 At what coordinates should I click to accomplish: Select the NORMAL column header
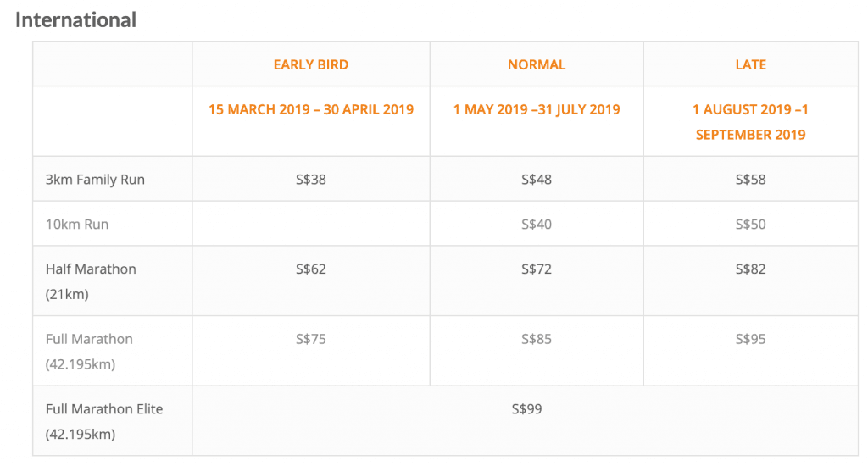point(537,64)
